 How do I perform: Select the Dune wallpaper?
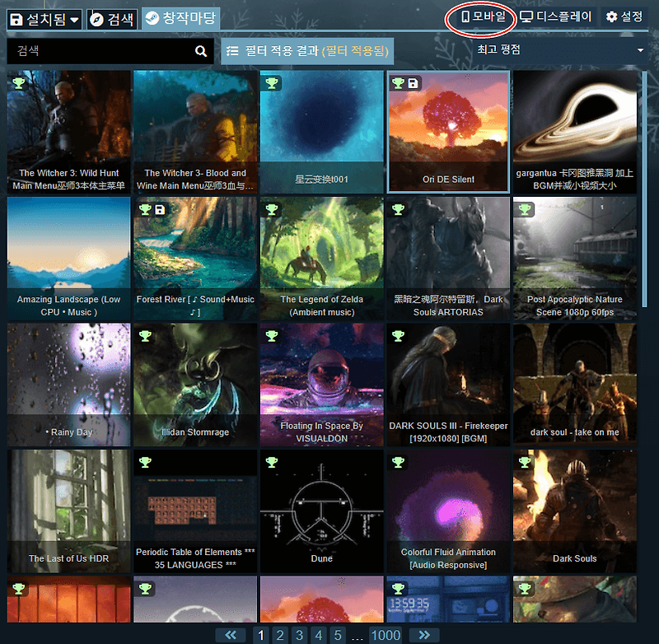[322, 511]
